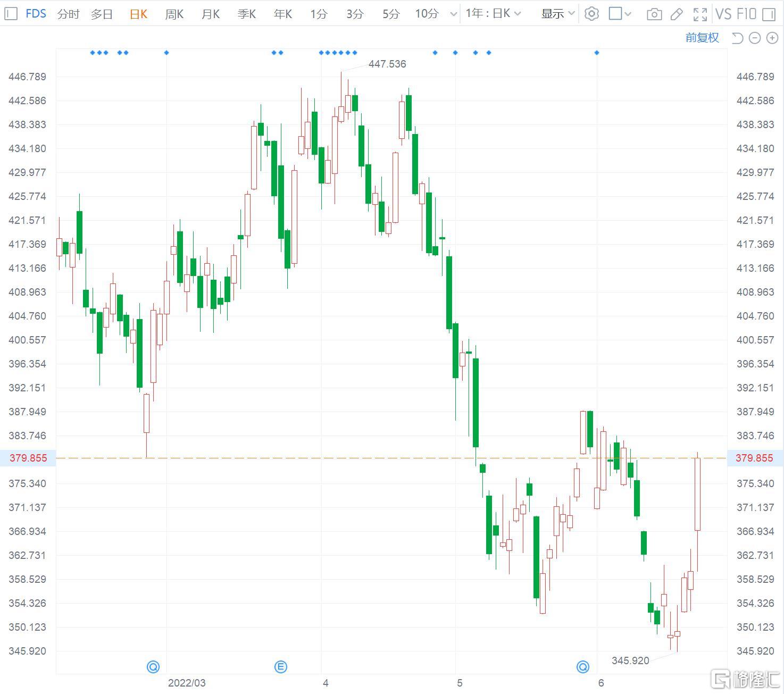
Task: Click the zoom in plus icon
Action: click(x=771, y=38)
